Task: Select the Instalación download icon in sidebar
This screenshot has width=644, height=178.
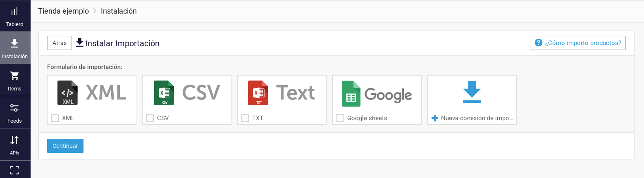Action: point(14,43)
